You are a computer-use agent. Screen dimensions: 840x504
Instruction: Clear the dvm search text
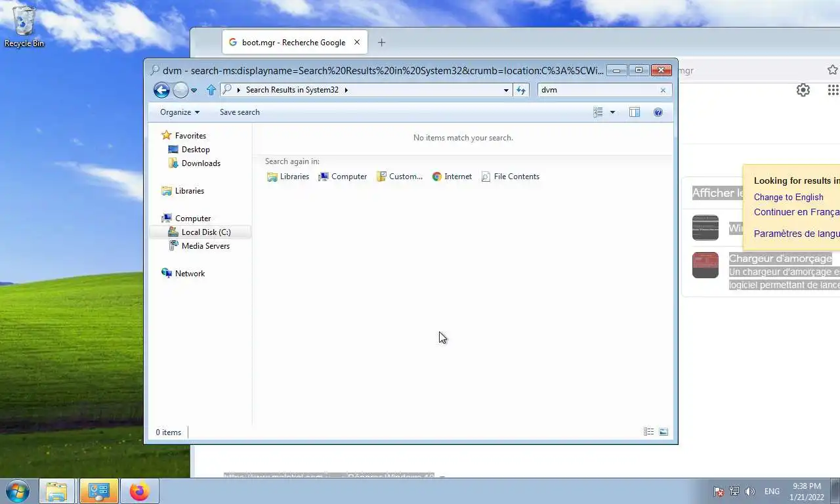point(663,90)
